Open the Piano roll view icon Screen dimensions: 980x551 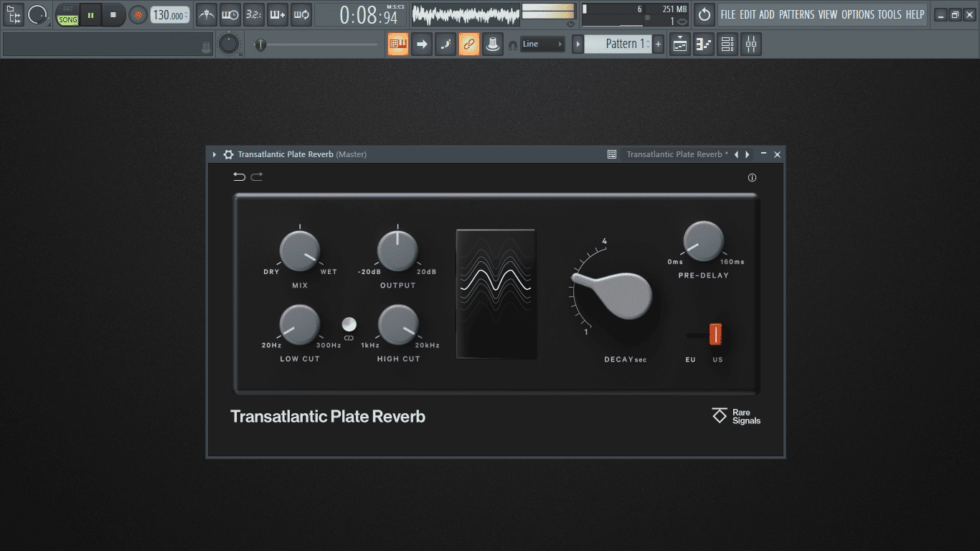pyautogui.click(x=704, y=44)
